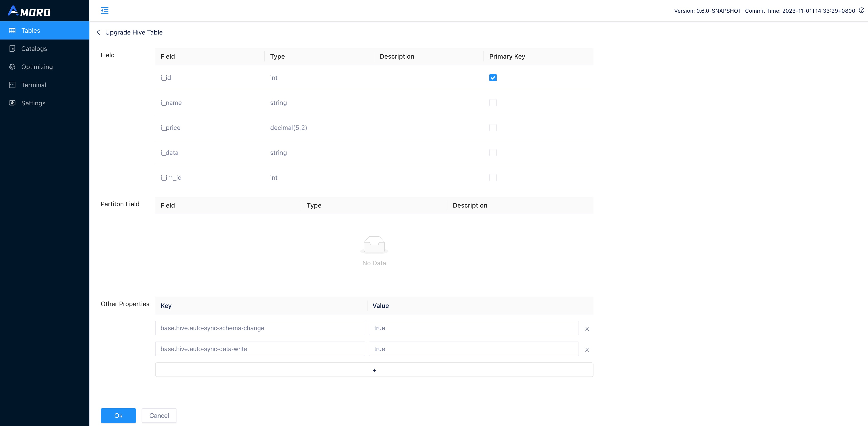Click the back arrow beside Upgrade Hive Table
Screen dimensions: 868x426
[x=98, y=32]
